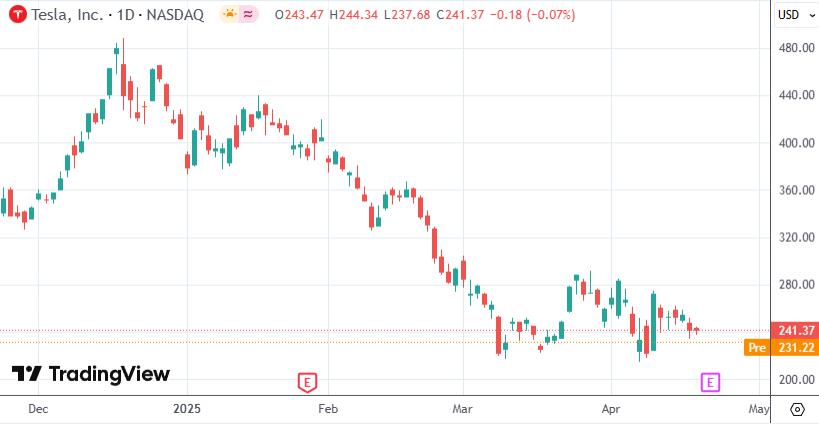Click the Tesla, Inc. symbol title

point(66,15)
